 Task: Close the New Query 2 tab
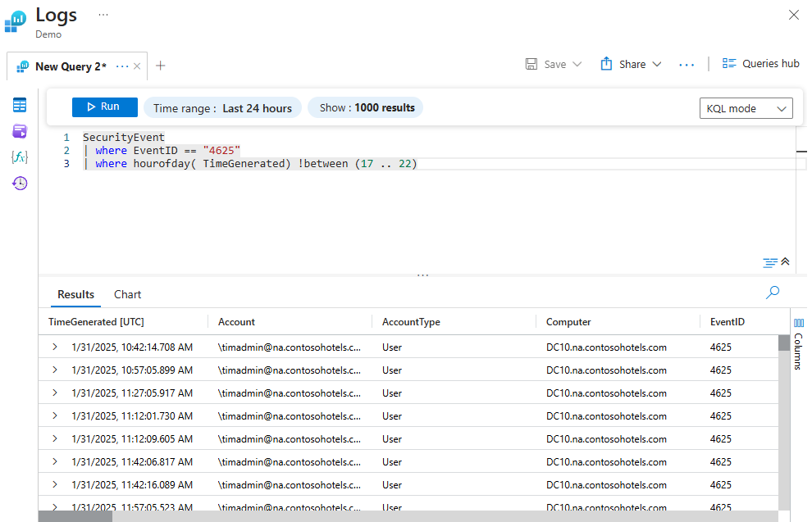[x=137, y=66]
